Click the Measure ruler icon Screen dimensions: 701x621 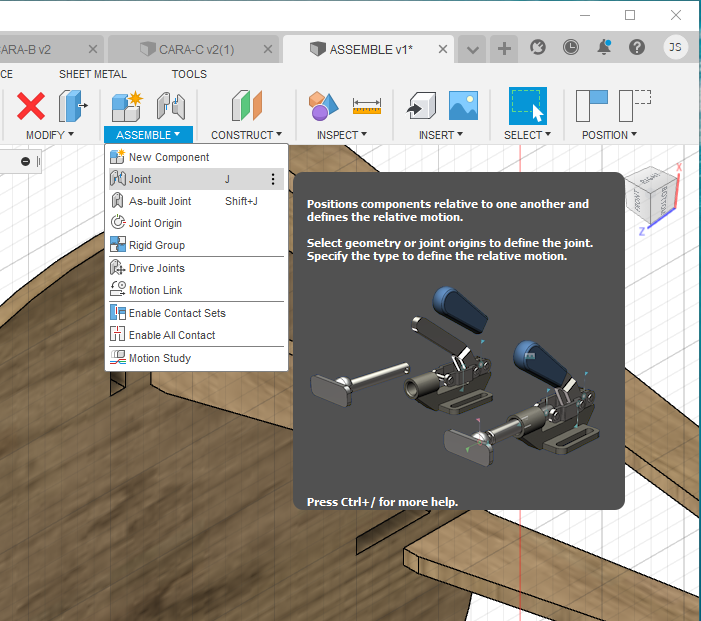(367, 106)
